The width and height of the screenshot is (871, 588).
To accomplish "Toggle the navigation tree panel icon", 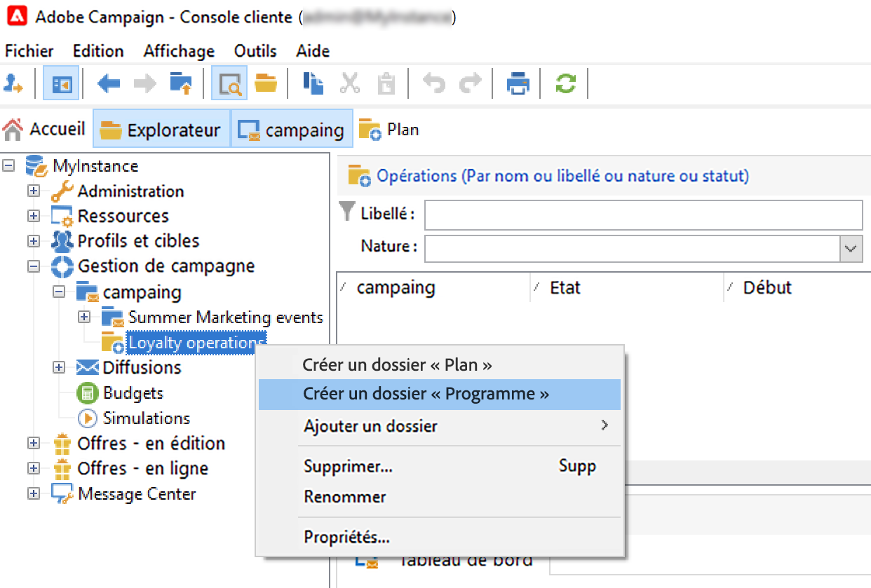I will 61,84.
